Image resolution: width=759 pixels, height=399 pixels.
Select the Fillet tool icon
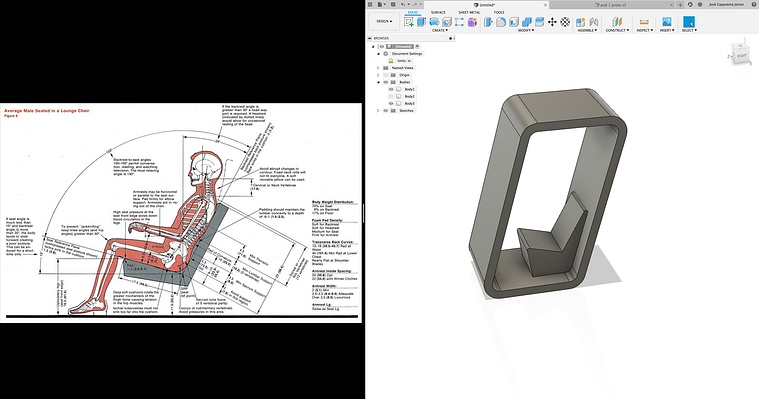point(501,22)
